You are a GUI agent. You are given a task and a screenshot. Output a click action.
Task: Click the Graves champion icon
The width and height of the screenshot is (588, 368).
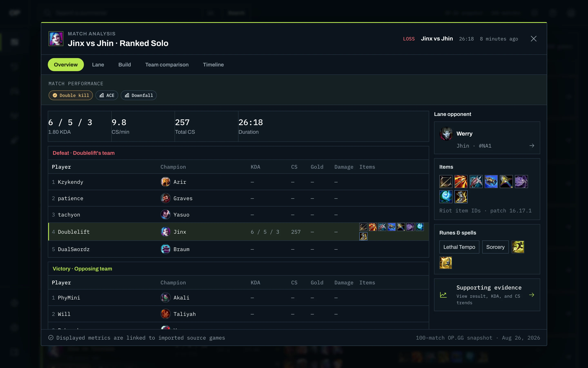coord(165,198)
